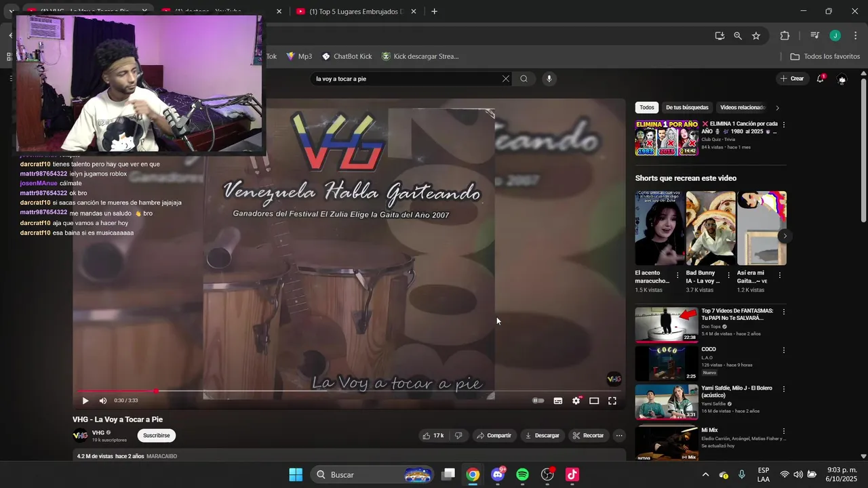Show next shorts with arrow
868x488 pixels.
pyautogui.click(x=785, y=236)
